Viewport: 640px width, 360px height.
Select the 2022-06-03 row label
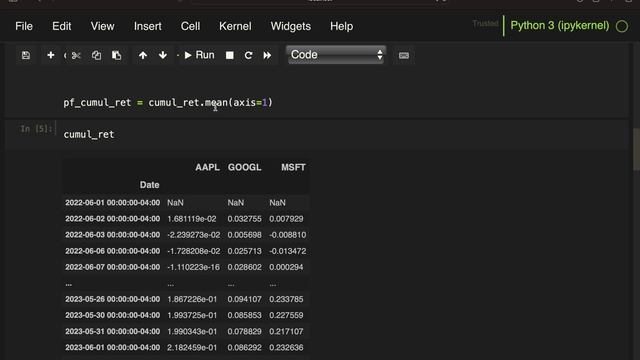click(x=113, y=235)
